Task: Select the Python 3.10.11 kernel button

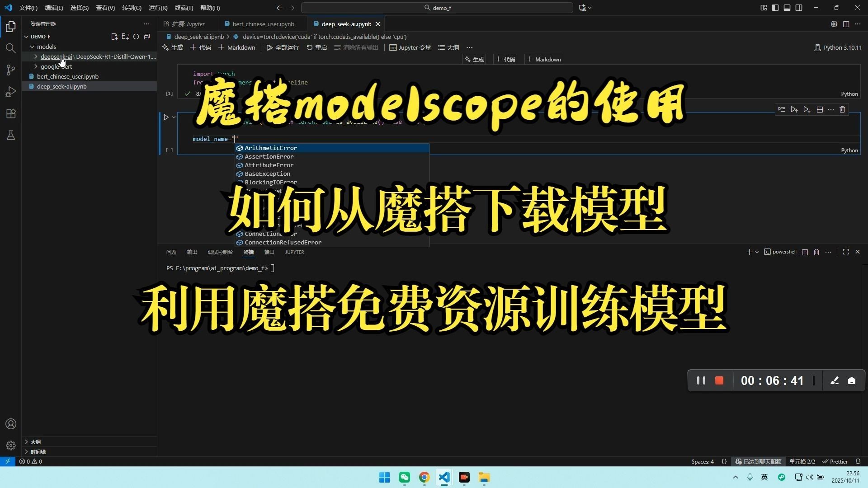Action: coord(838,47)
